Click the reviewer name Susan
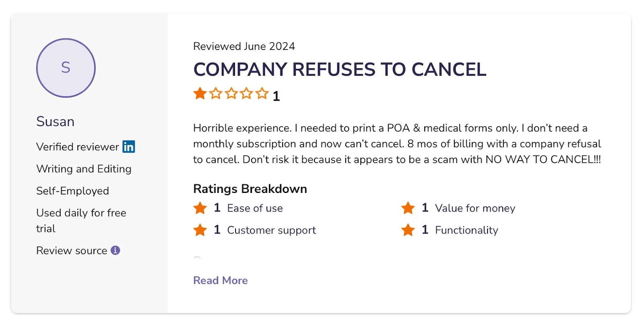Image resolution: width=644 pixels, height=321 pixels. pos(55,121)
